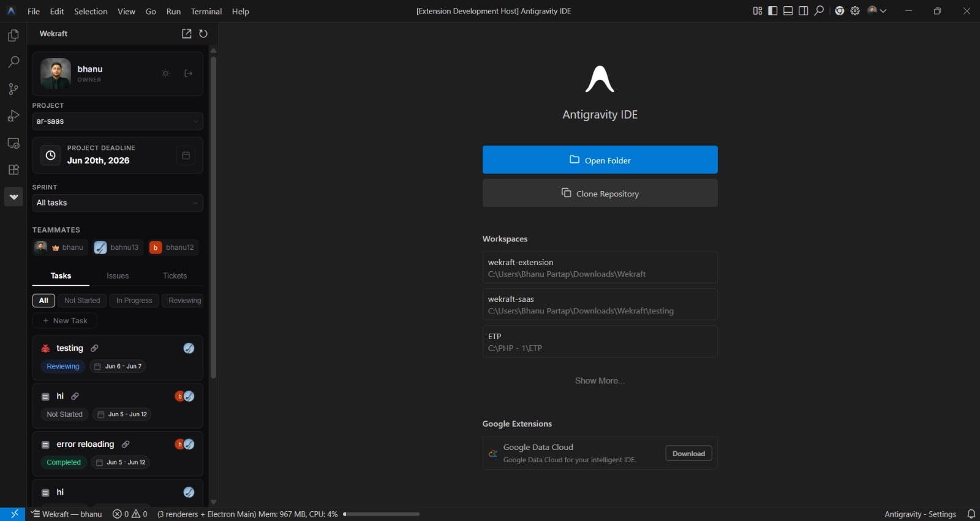Click the link icon on the testing task
Screen dimensions: 980x521
94,348
